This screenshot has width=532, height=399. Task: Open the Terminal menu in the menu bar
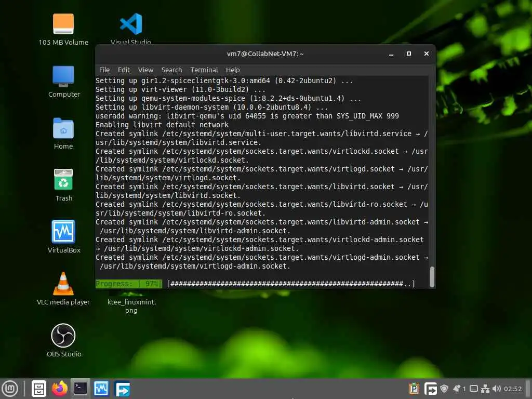pos(204,70)
